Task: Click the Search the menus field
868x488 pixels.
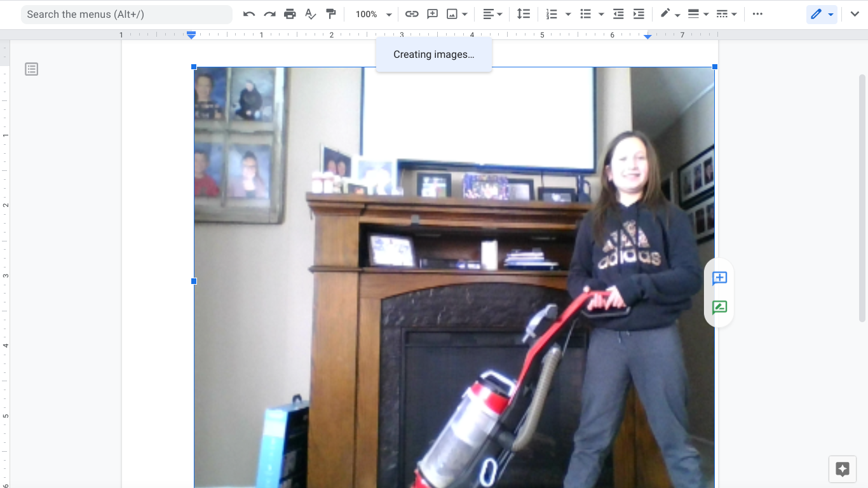Action: [x=126, y=14]
